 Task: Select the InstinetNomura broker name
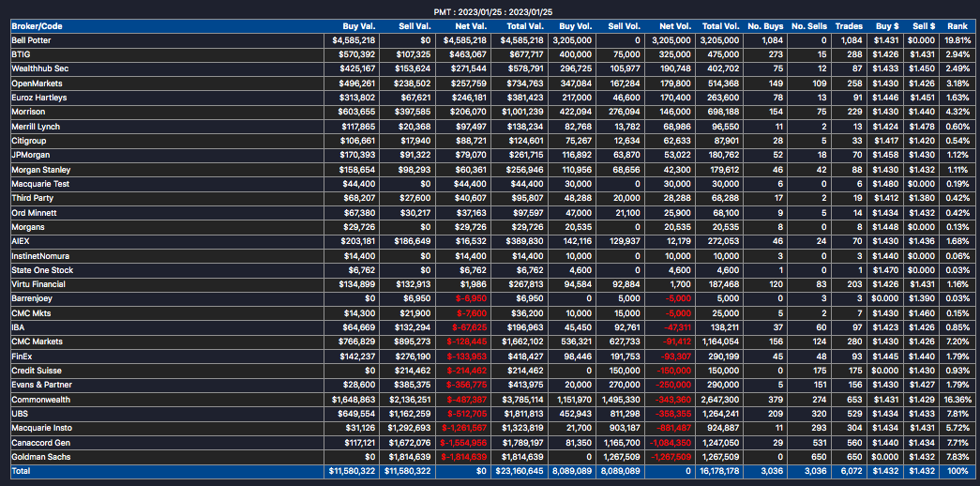pyautogui.click(x=40, y=256)
